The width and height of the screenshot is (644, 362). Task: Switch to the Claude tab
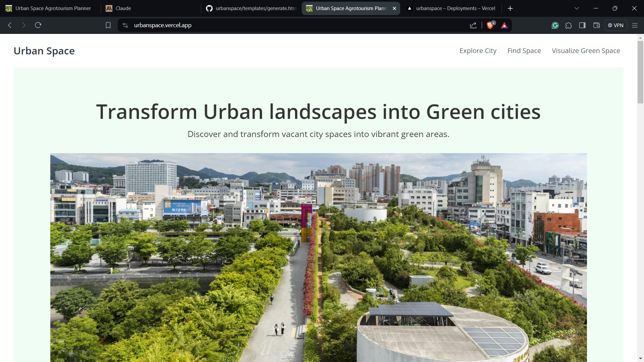click(x=151, y=8)
